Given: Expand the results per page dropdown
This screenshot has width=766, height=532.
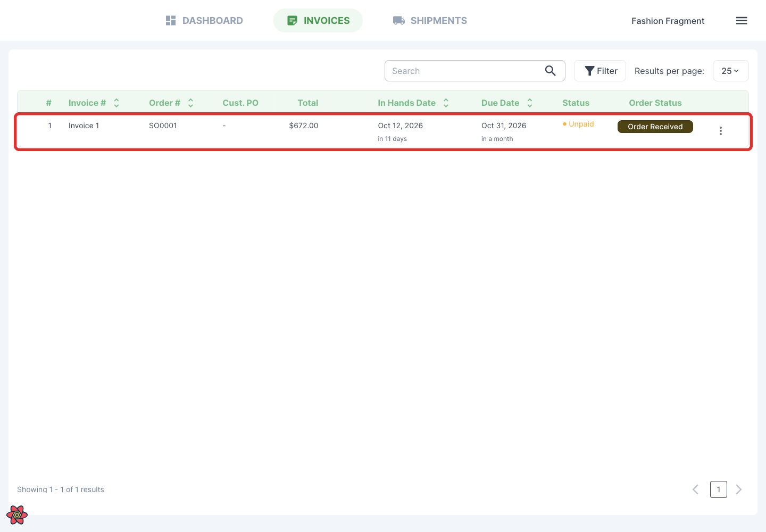Looking at the screenshot, I should click(x=730, y=71).
